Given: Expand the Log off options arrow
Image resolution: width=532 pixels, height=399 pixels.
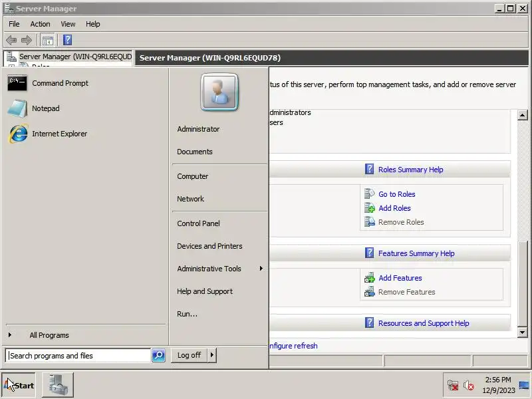Looking at the screenshot, I should tap(212, 355).
